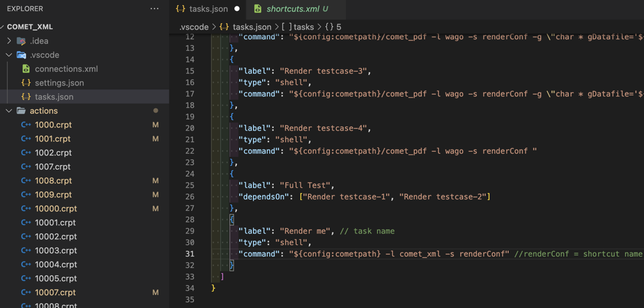Click the C++ icon beside 1002.crpt
Screen dimensions: 644x308
click(26, 152)
